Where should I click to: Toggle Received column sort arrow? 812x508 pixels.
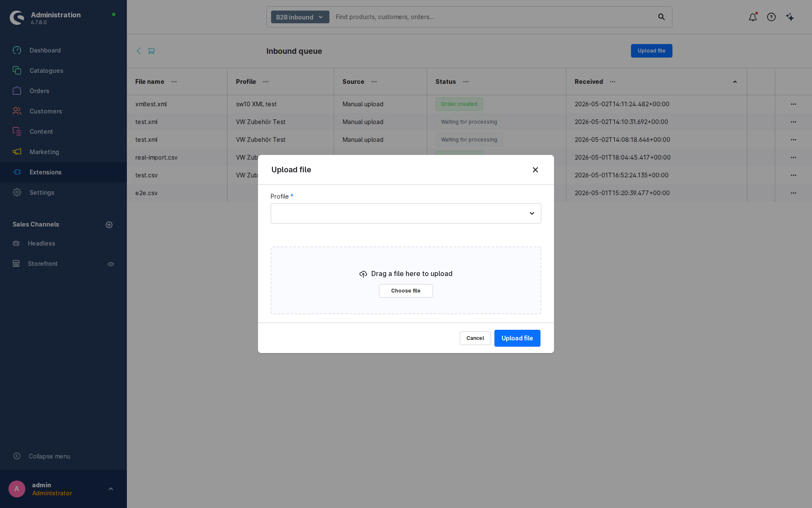pyautogui.click(x=735, y=82)
